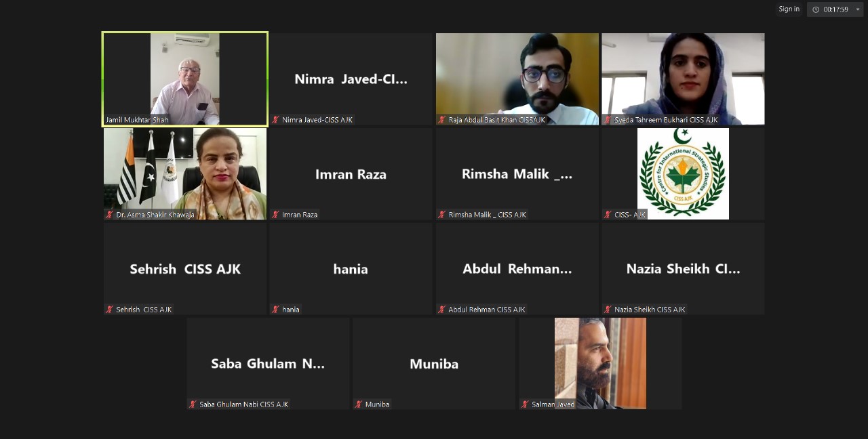Image resolution: width=868 pixels, height=439 pixels.
Task: Click the Jamil Mukhtar Shah name label
Action: click(x=136, y=120)
